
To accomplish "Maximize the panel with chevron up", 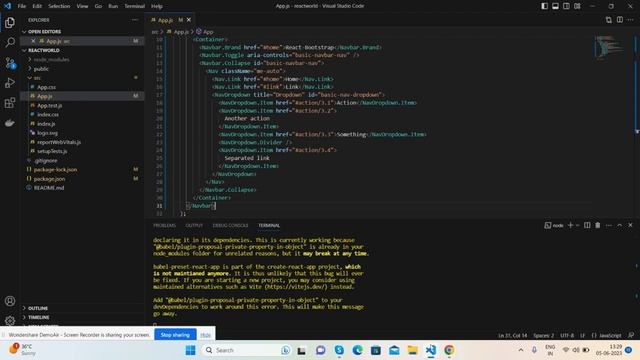I will [x=620, y=225].
